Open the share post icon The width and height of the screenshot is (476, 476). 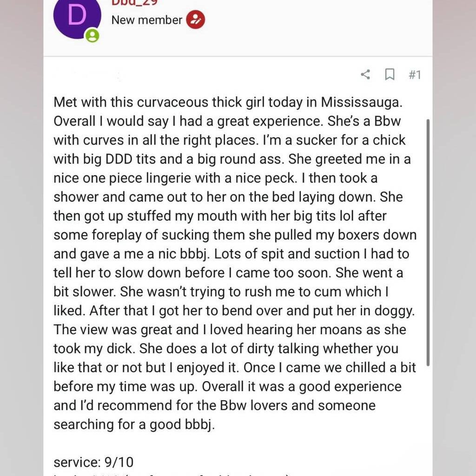click(x=365, y=74)
